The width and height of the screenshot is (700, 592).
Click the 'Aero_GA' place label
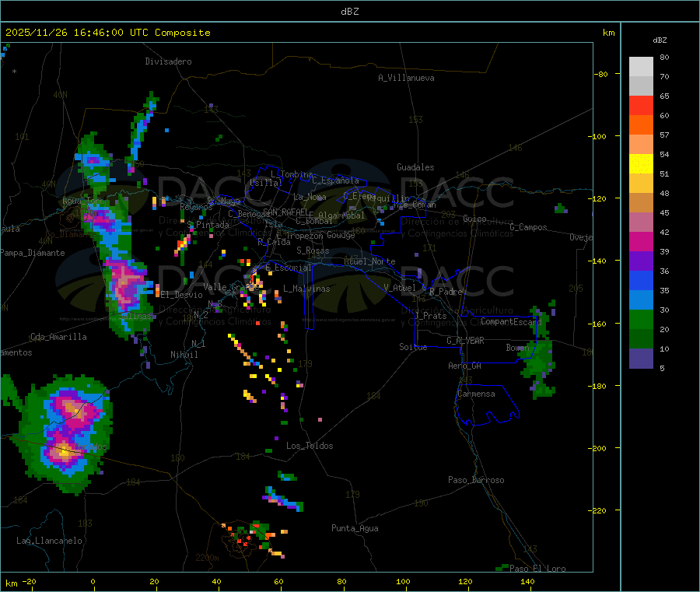click(465, 366)
